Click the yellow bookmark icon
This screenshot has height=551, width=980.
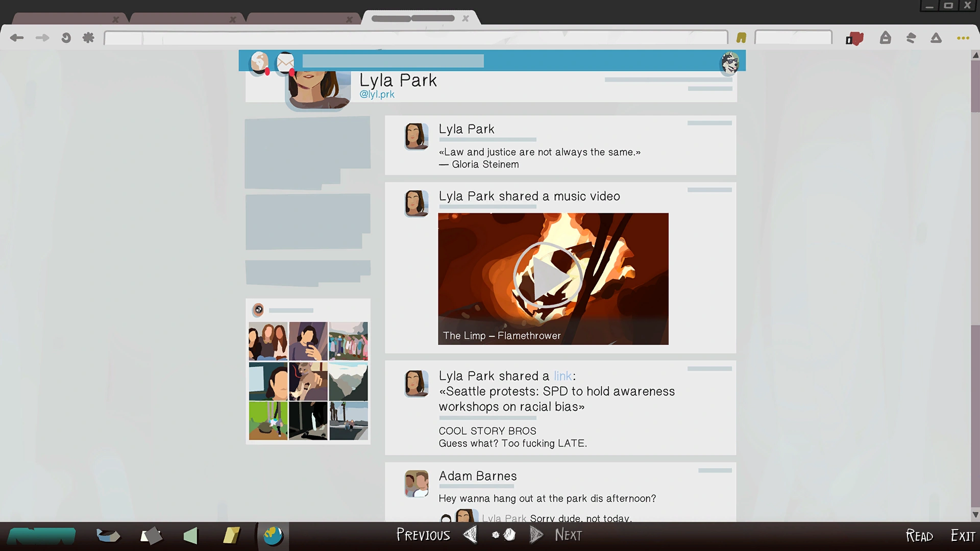point(741,38)
